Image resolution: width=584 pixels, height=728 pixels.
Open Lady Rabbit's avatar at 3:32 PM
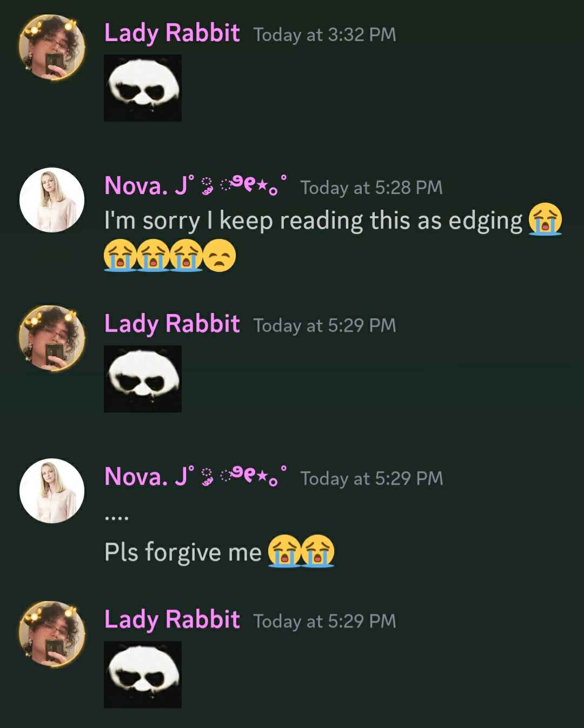(52, 47)
